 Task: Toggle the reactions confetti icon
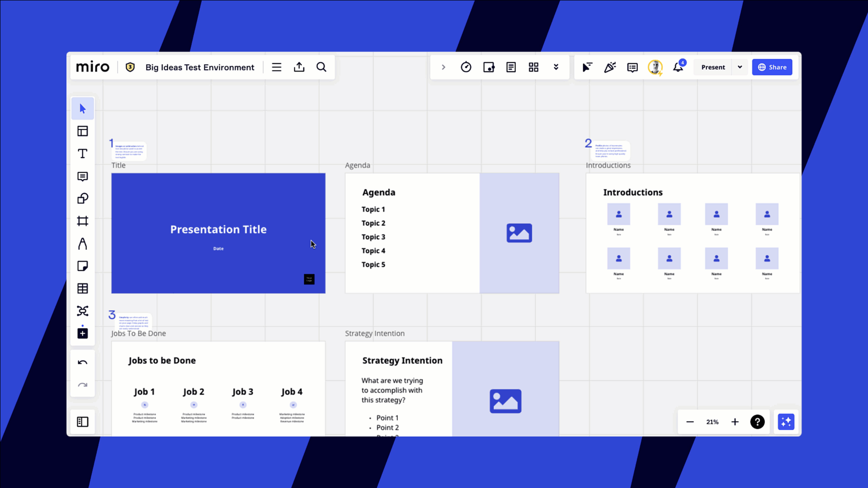609,67
